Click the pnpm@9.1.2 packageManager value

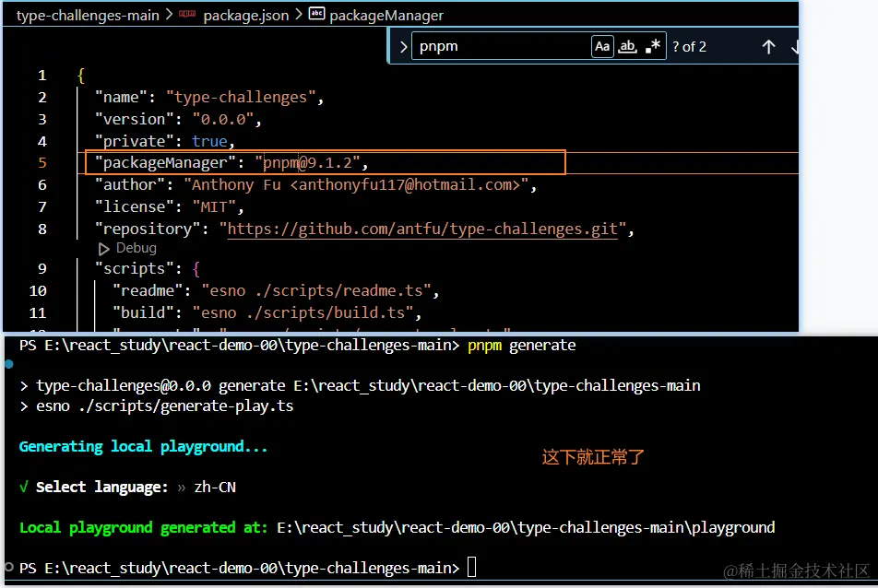(x=307, y=163)
